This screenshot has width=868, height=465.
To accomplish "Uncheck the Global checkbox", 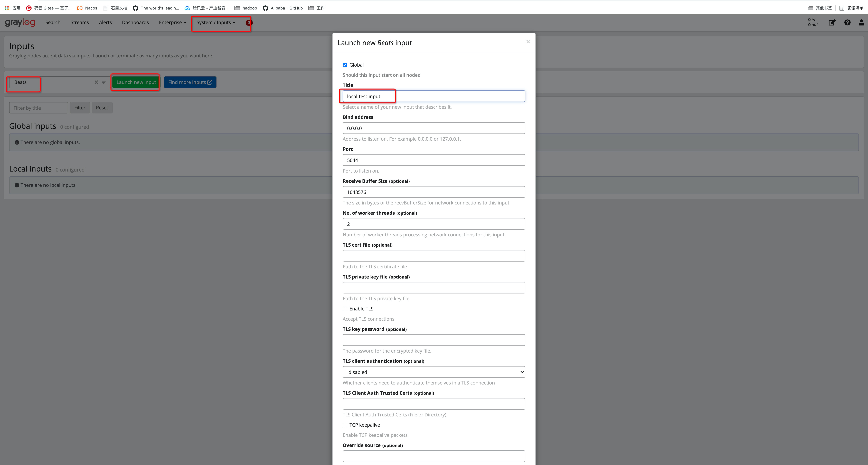I will point(345,65).
